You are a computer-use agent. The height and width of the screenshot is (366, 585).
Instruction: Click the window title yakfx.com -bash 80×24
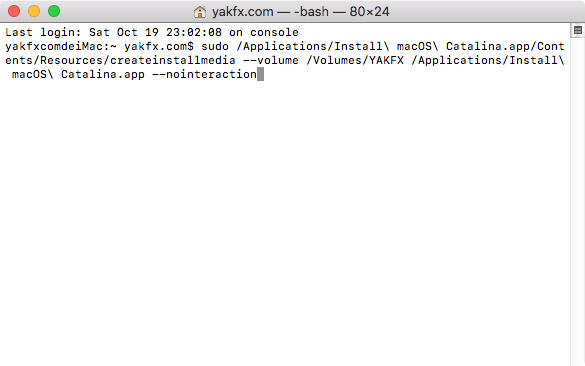coord(300,12)
